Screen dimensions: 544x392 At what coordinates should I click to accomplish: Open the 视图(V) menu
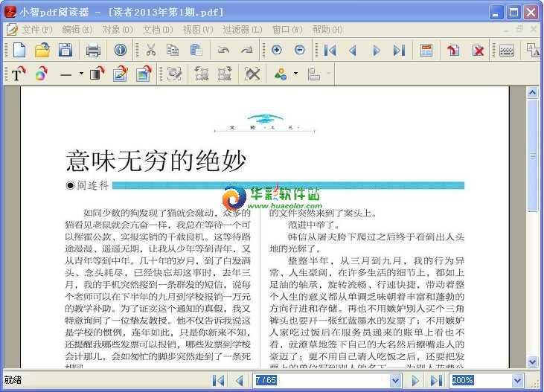198,30
